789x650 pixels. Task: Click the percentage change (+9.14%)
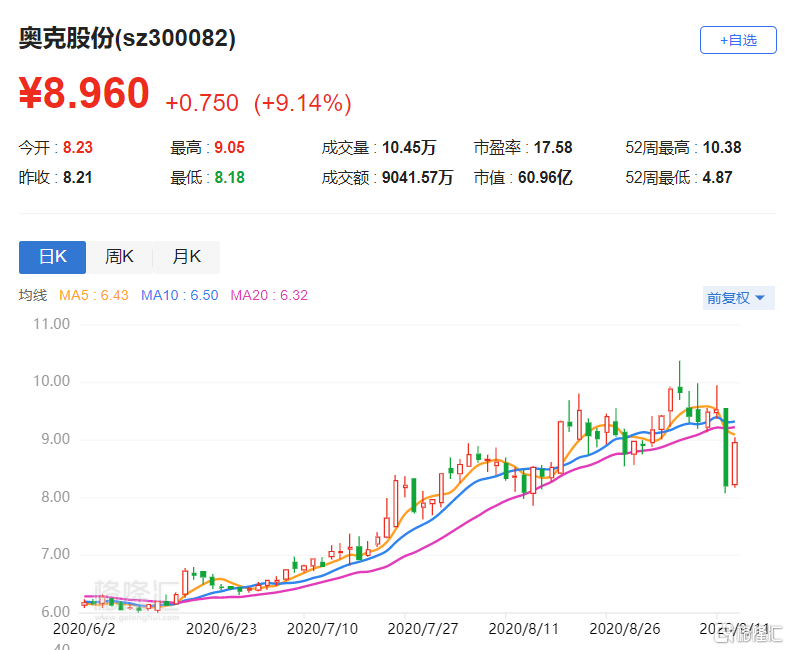pos(302,103)
